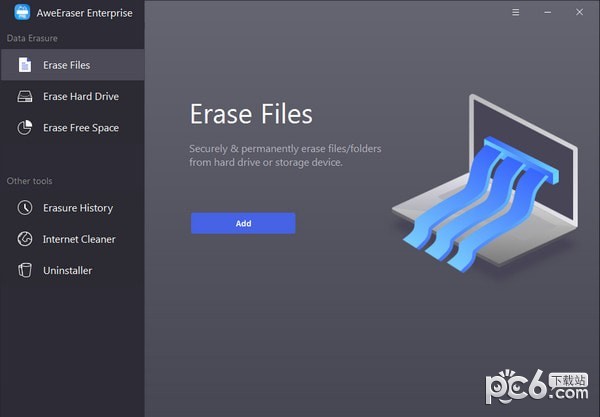Image resolution: width=600 pixels, height=417 pixels.
Task: Click the Data Erasure section label
Action: click(32, 38)
